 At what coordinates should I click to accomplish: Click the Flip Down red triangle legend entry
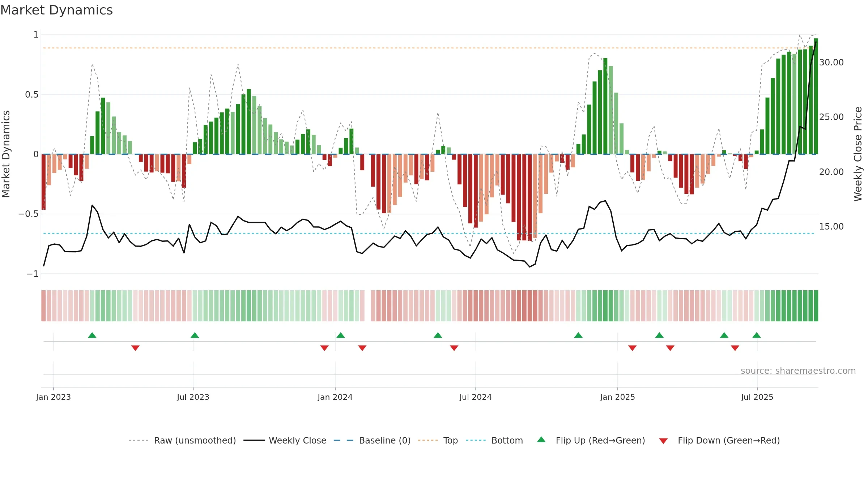719,440
